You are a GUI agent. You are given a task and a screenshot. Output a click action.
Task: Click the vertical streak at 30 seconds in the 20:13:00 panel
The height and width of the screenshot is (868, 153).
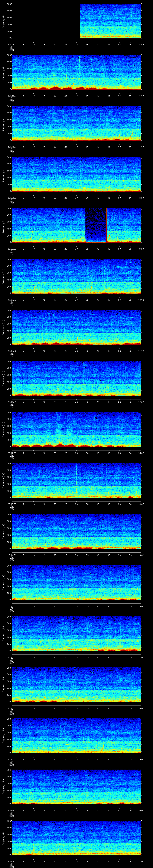point(77,478)
